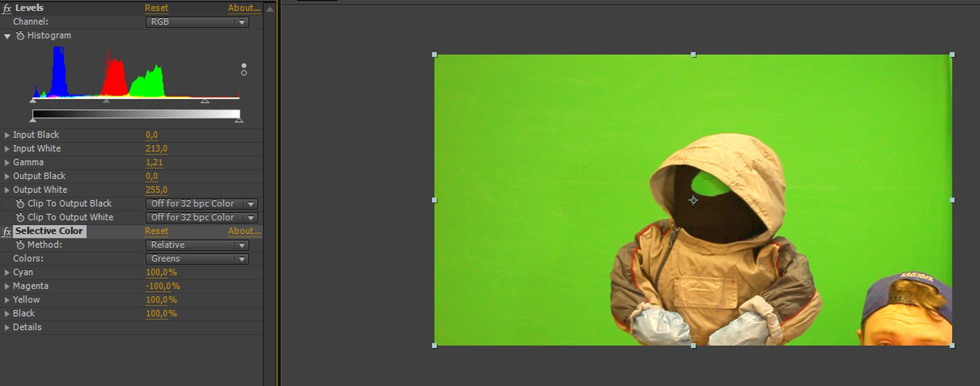Click the anchor point crosshair in preview
This screenshot has width=980, height=386.
pos(693,200)
